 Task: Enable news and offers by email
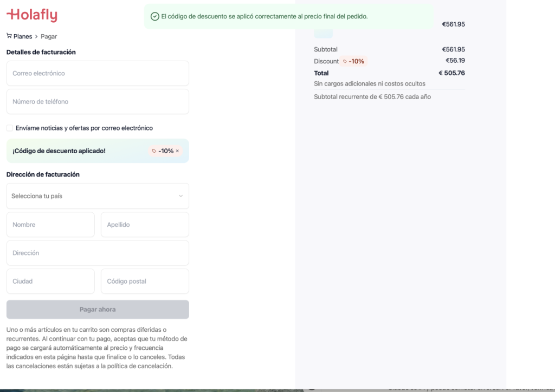tap(9, 128)
